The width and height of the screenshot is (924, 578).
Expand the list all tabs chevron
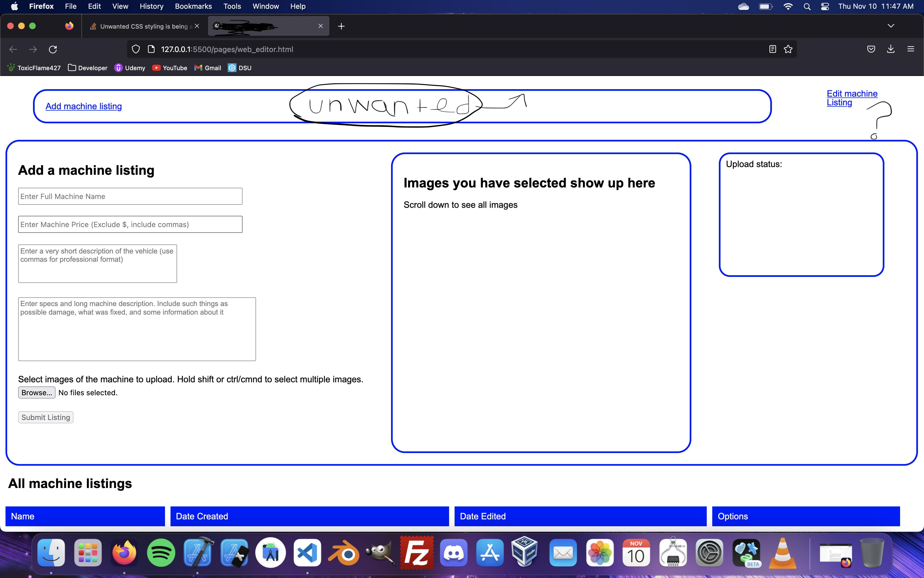[891, 26]
